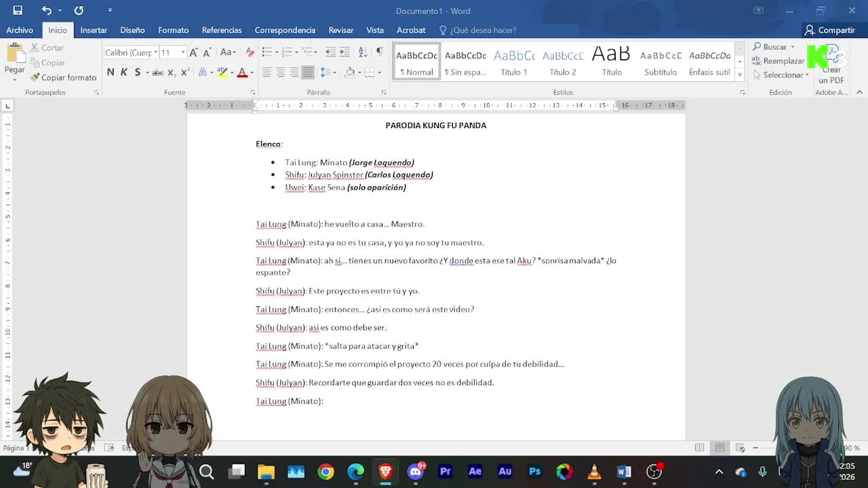868x488 pixels.
Task: Increase font size with the larger A
Action: coord(194,52)
